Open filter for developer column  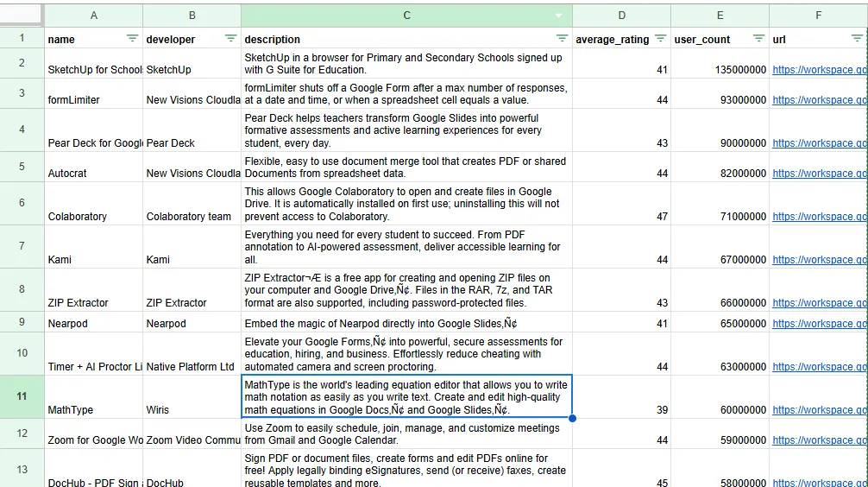tap(230, 38)
